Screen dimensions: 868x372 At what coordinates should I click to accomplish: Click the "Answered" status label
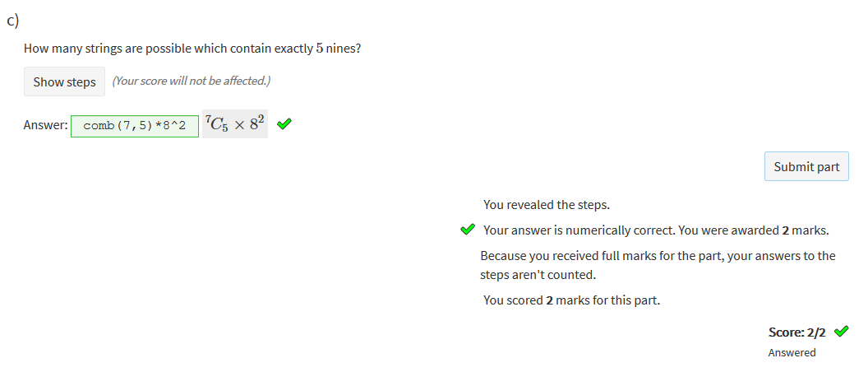pyautogui.click(x=792, y=353)
